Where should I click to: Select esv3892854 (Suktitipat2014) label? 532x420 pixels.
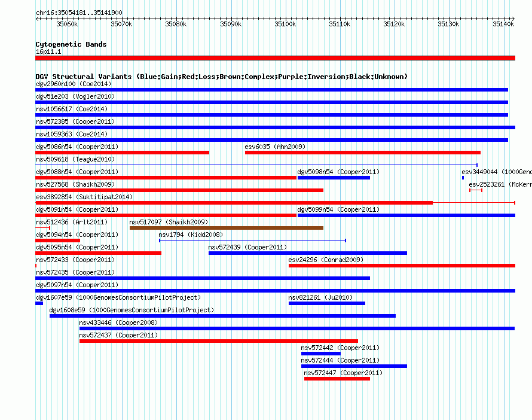point(84,197)
